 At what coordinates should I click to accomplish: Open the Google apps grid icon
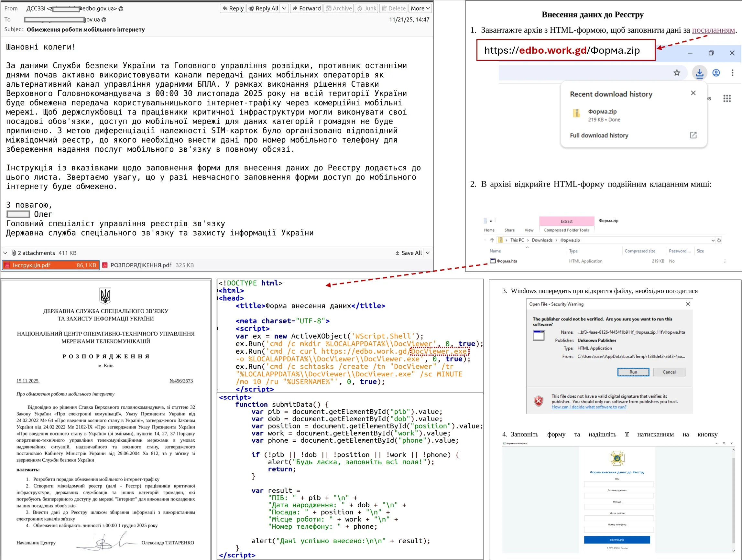(727, 98)
